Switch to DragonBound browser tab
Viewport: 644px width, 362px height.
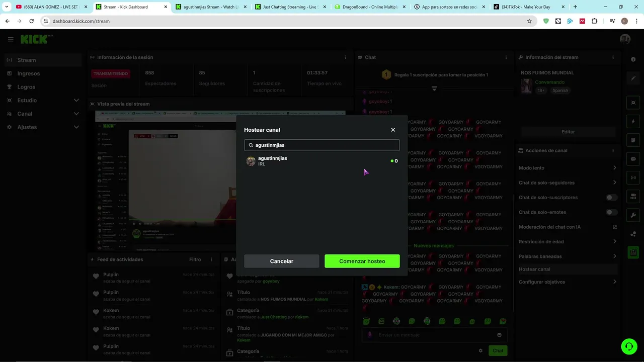[370, 7]
